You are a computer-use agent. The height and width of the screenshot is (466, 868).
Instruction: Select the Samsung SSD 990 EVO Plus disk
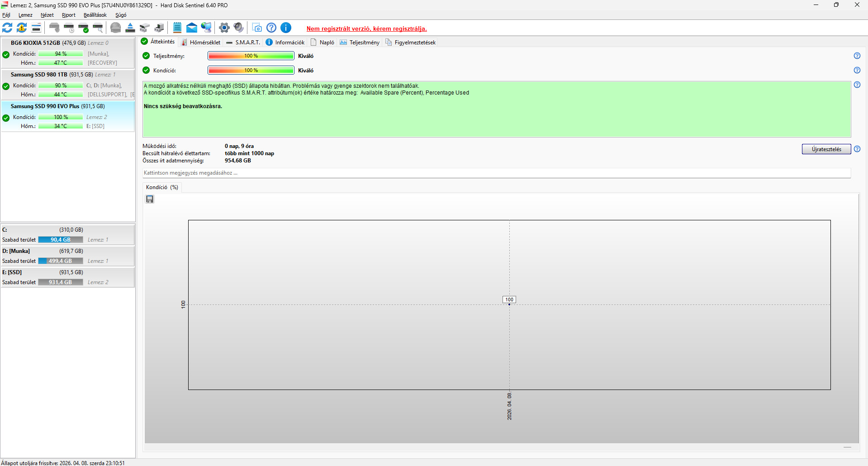pos(68,116)
